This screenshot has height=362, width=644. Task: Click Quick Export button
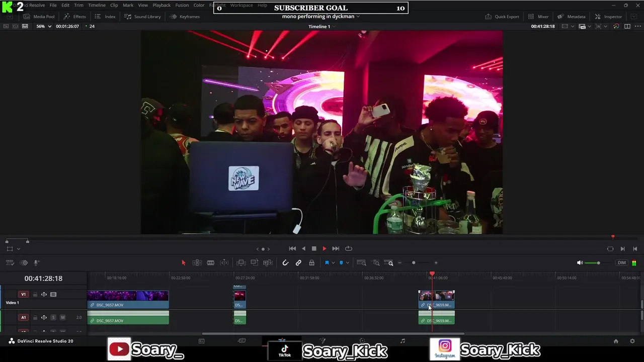point(502,17)
